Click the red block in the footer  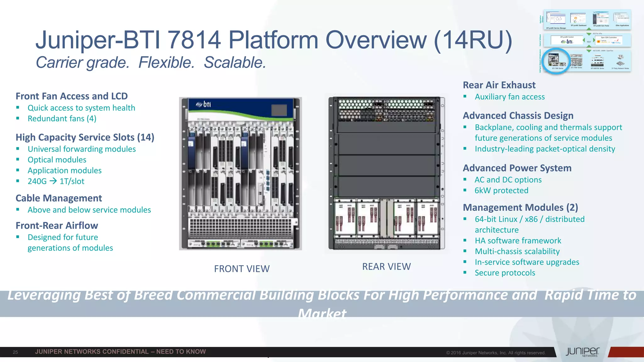pos(626,352)
